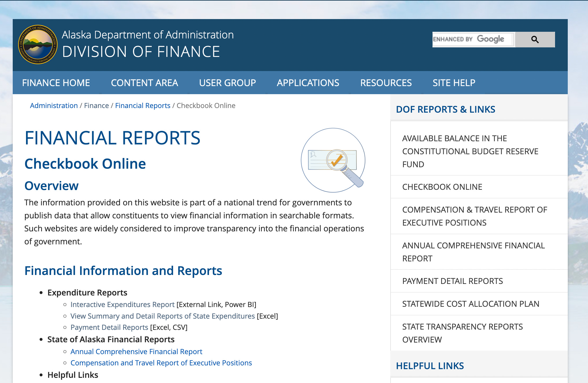Click the magnifying glass search button
The width and height of the screenshot is (588, 383).
(535, 40)
